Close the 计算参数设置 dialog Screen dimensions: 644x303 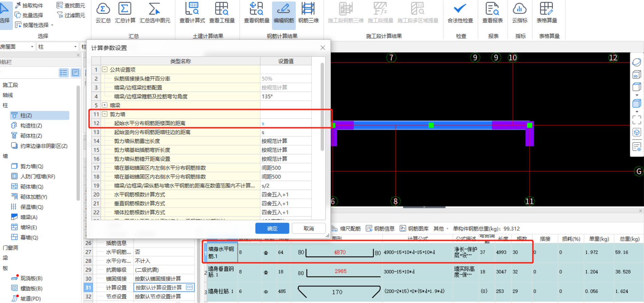point(323,48)
